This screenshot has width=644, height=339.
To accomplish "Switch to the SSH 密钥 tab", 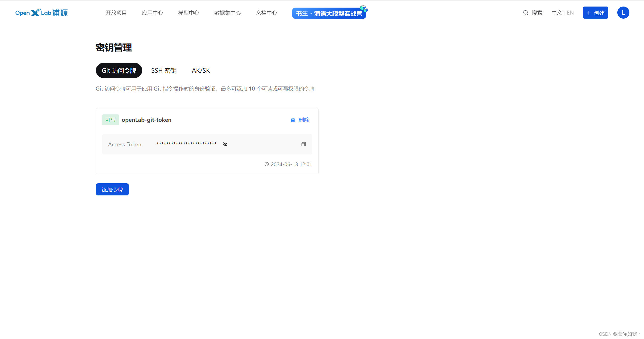I will 164,70.
